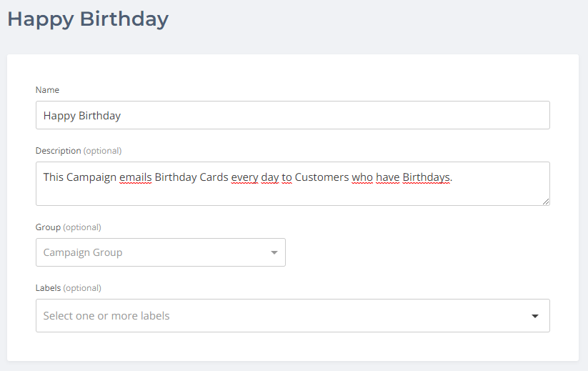Viewport: 588px width, 371px height.
Task: Click the '(optional)' hint beside Labels
Action: click(x=82, y=288)
